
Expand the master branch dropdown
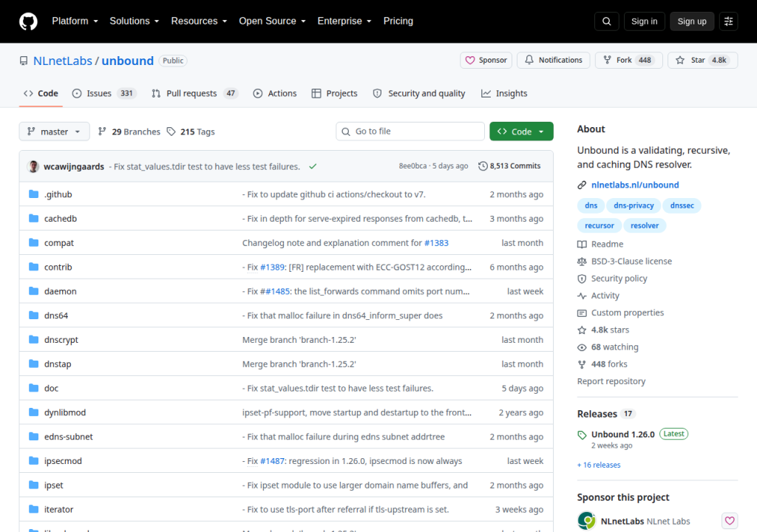coord(54,132)
